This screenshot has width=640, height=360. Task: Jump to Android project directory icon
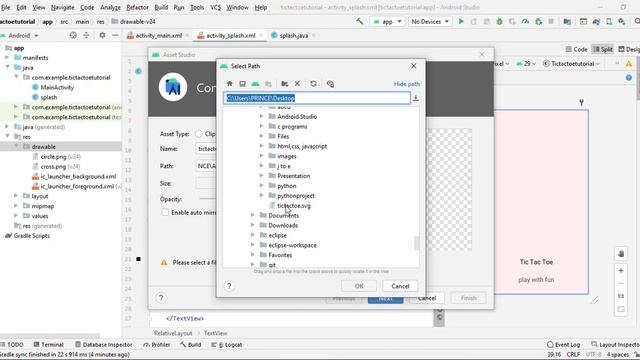coord(256,84)
